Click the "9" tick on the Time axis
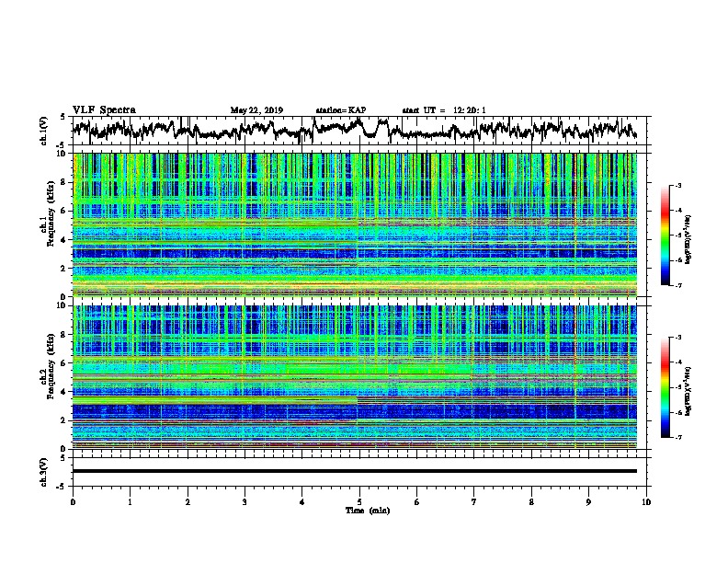Image resolution: width=728 pixels, height=563 pixels. [x=588, y=501]
